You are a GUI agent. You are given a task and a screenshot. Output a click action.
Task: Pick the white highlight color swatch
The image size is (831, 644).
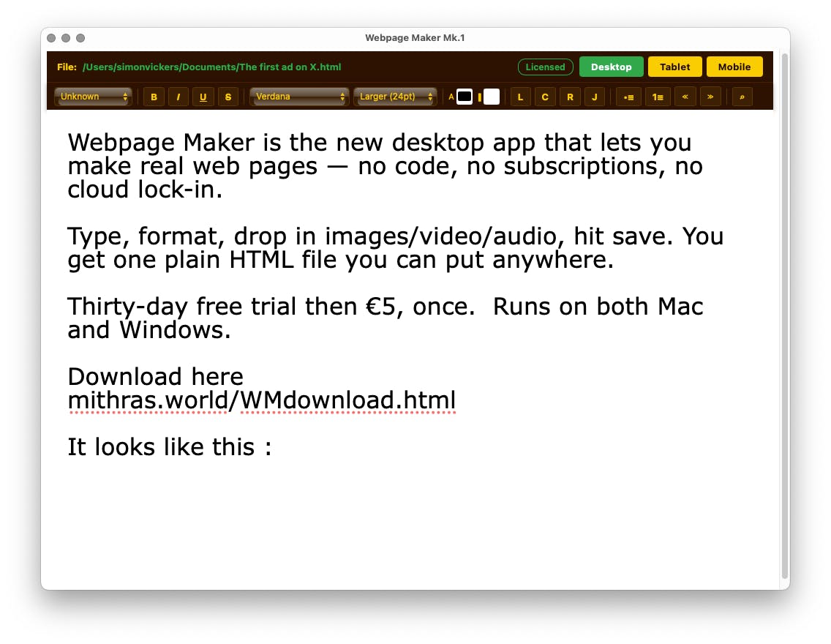(x=492, y=97)
